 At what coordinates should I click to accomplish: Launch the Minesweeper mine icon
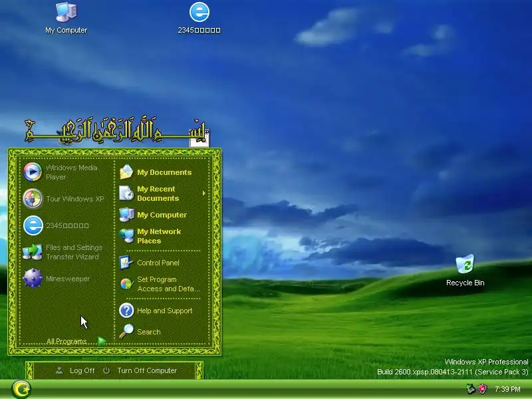[x=33, y=279]
